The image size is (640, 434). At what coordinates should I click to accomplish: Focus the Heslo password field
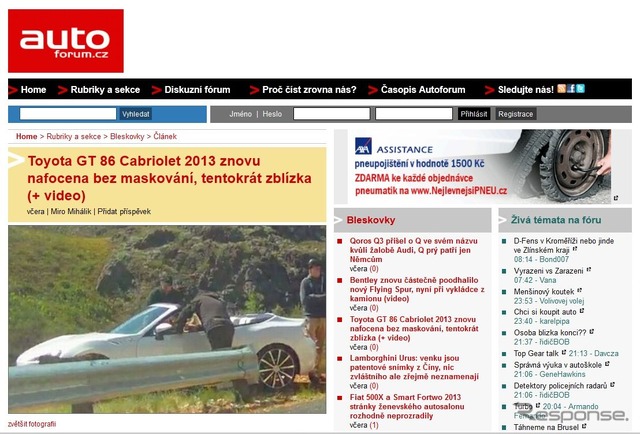pyautogui.click(x=414, y=114)
